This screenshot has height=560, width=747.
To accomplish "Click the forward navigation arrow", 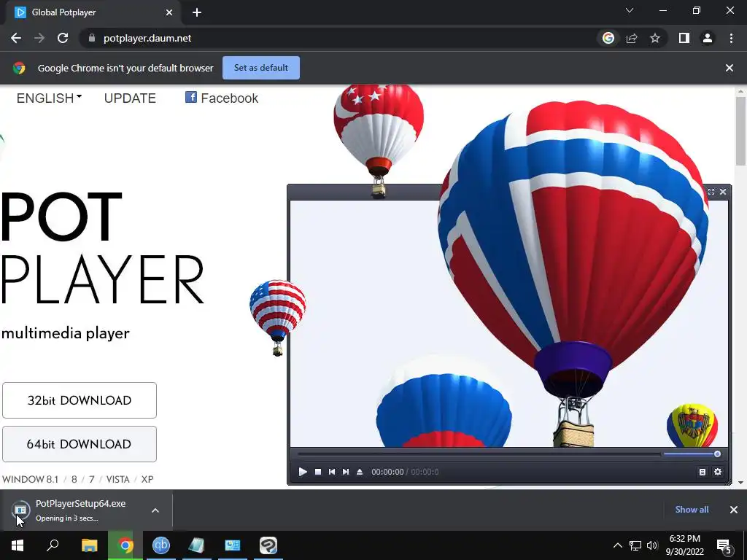I will pos(39,38).
